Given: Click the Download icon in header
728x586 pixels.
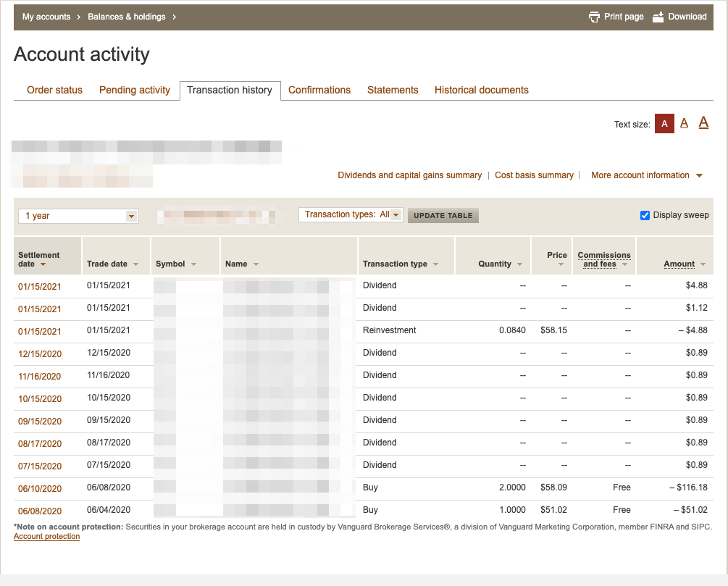Looking at the screenshot, I should tap(658, 17).
